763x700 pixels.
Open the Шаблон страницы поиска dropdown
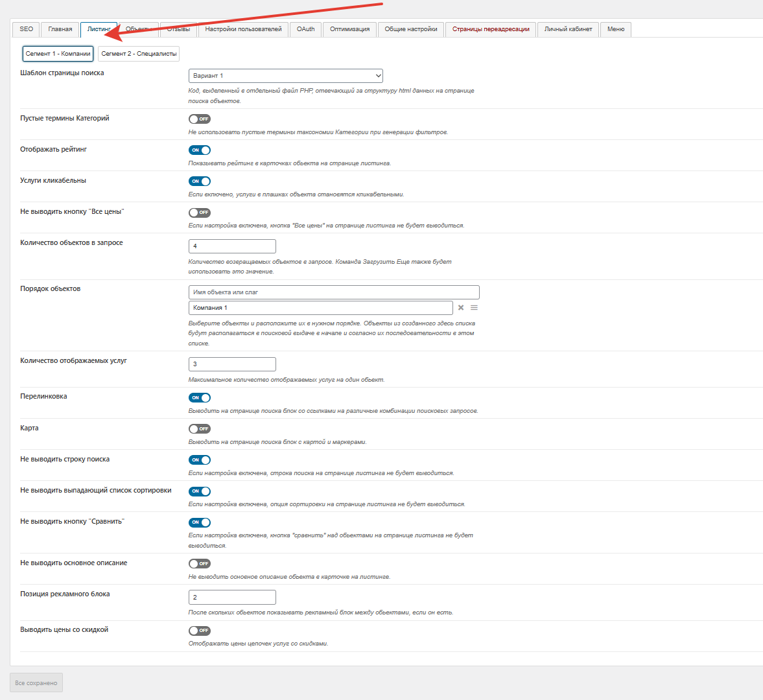[285, 76]
